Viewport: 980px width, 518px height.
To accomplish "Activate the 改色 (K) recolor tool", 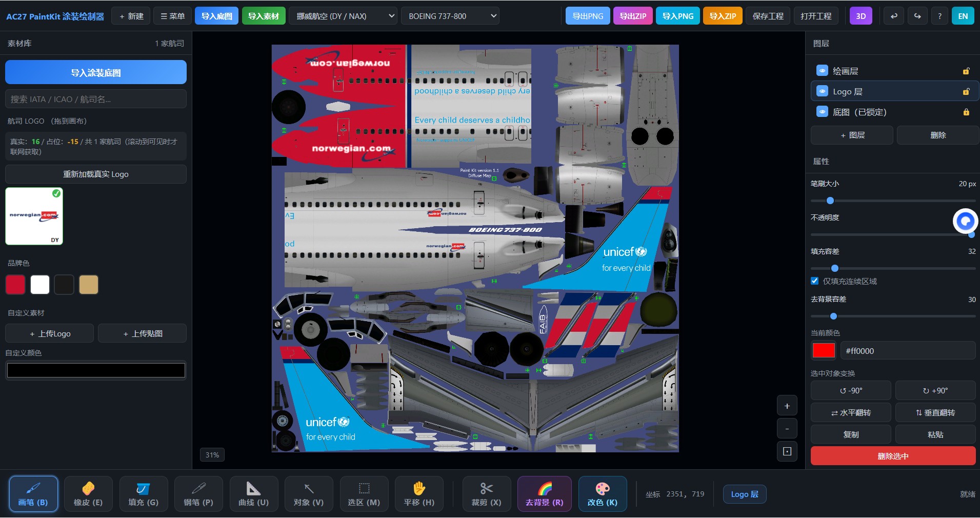I will point(603,494).
